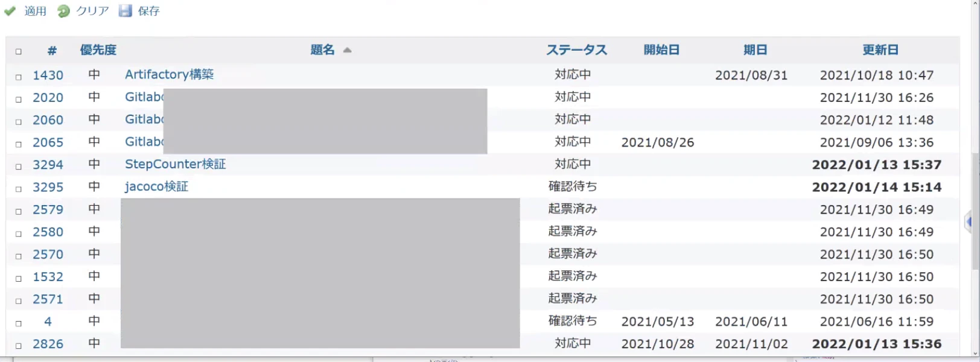Open issue number 1430
Image resolution: width=980 pixels, height=362 pixels.
(48, 75)
